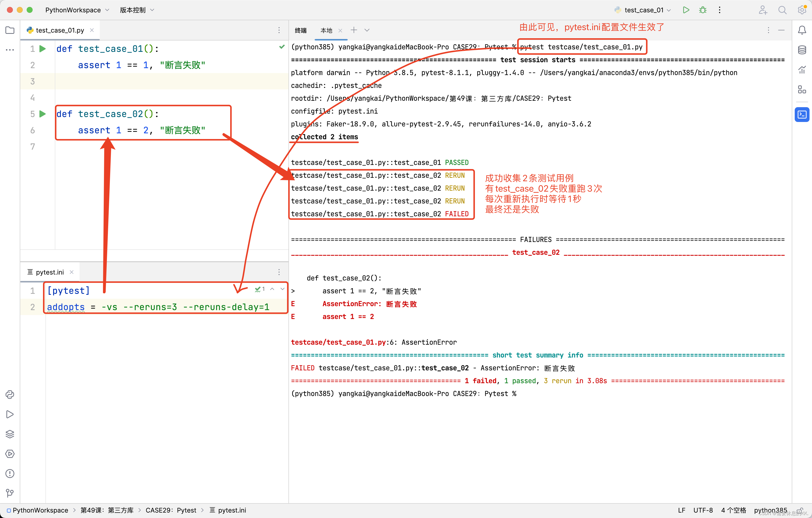Click the pytest.ini inspection widget count

coord(260,289)
